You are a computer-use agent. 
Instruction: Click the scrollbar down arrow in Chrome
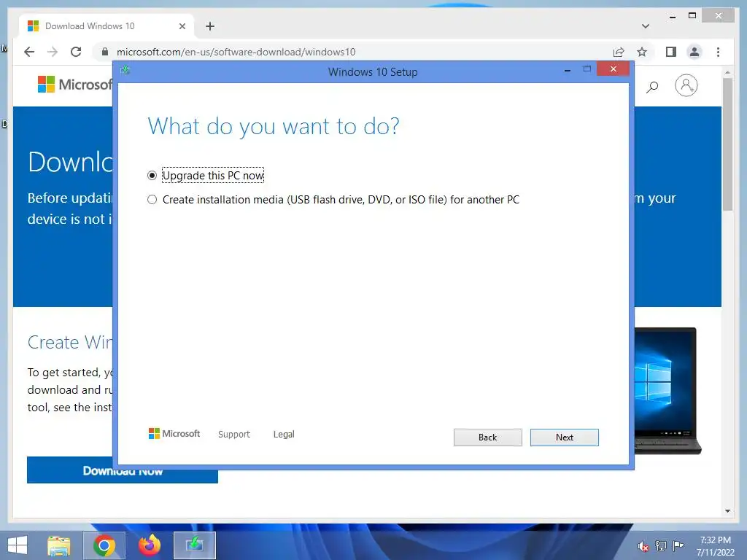pyautogui.click(x=727, y=511)
